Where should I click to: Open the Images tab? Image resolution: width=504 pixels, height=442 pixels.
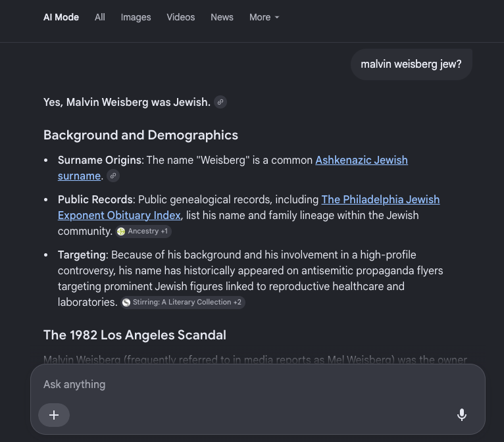pos(136,17)
